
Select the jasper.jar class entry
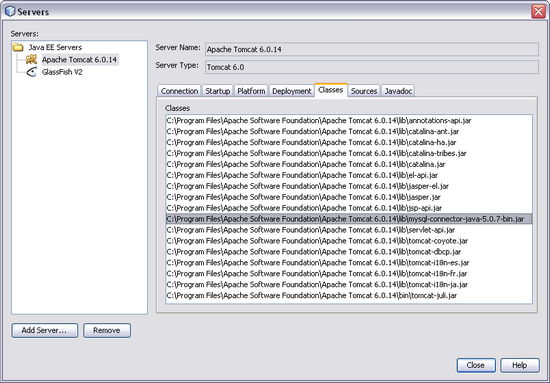click(349, 197)
